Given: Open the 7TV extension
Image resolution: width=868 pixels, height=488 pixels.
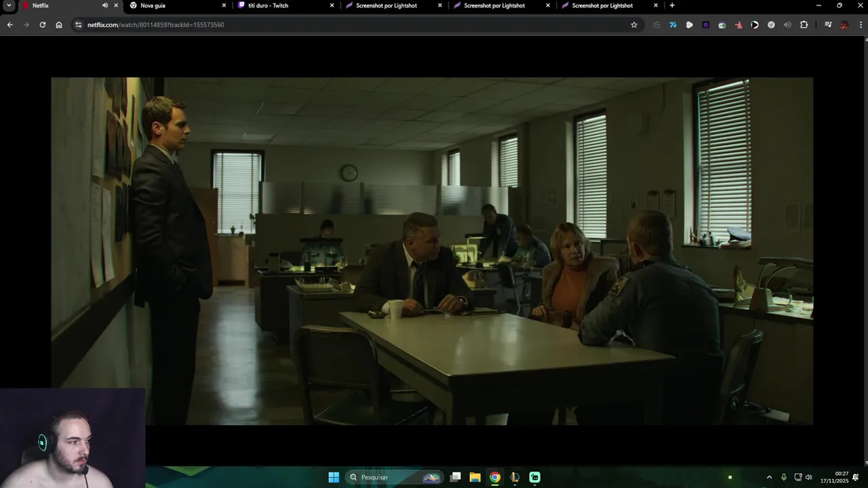Looking at the screenshot, I should click(673, 24).
